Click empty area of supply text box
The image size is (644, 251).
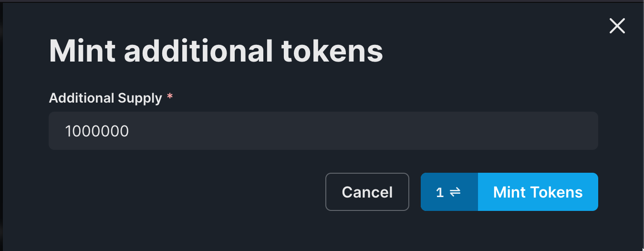pyautogui.click(x=363, y=131)
